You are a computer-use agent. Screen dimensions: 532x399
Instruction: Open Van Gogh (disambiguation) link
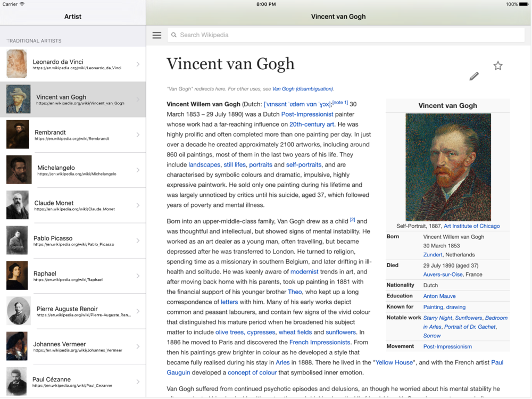[303, 89]
